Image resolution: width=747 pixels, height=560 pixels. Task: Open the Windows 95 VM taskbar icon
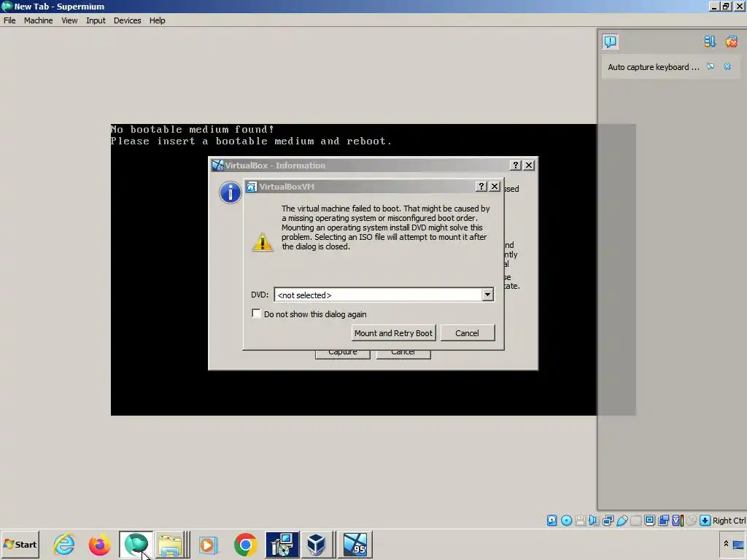point(355,544)
